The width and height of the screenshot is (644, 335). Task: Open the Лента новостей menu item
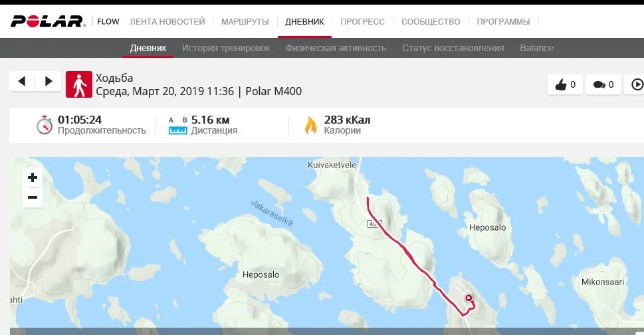point(167,22)
